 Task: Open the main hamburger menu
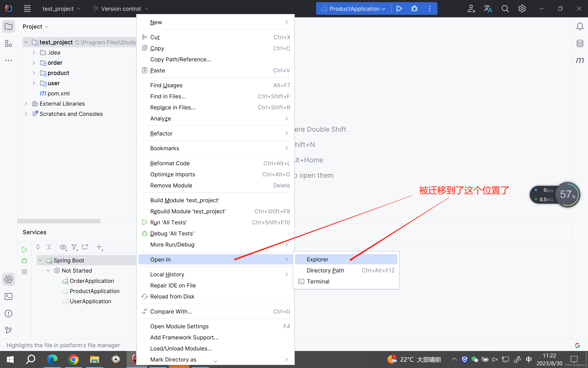(27, 9)
